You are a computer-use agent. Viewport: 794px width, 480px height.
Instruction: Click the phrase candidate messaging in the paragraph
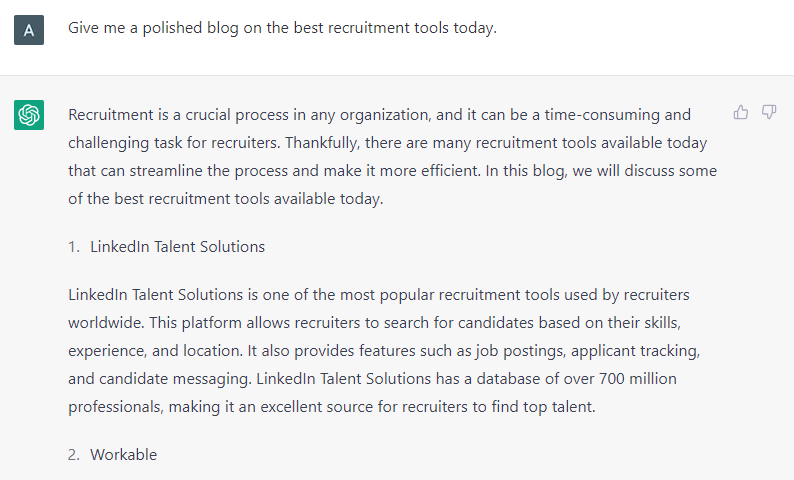175,379
